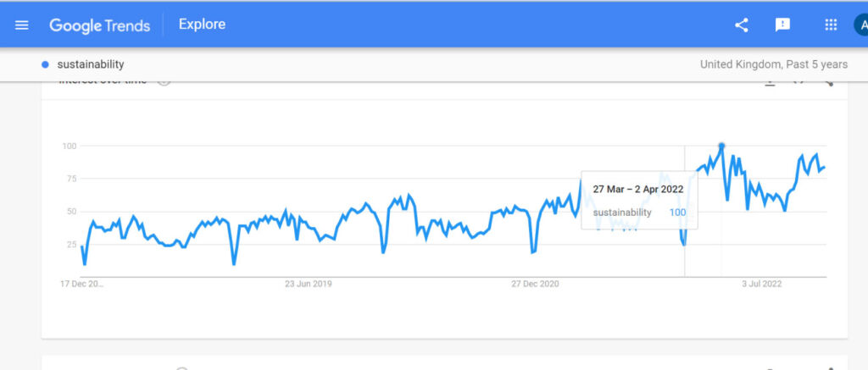This screenshot has height=370, width=868.
Task: Click the share icon in header
Action: tap(742, 25)
